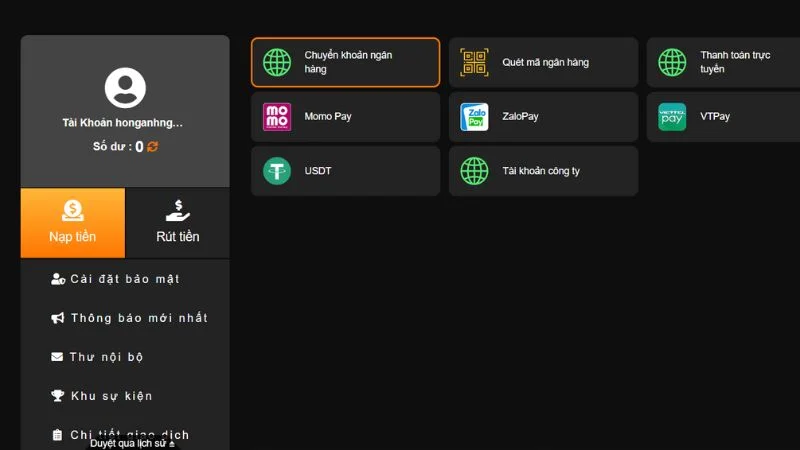Click the Momo Pay logo icon
800x450 pixels.
[277, 117]
